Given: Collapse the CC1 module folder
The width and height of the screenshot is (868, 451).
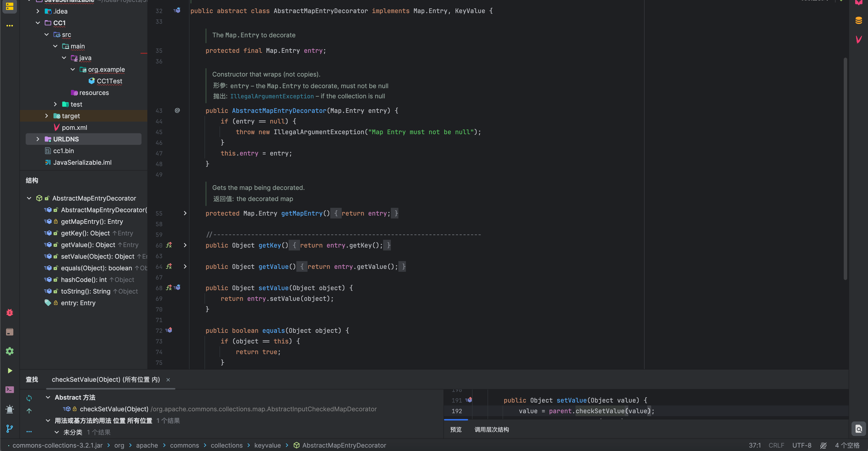Looking at the screenshot, I should (38, 23).
